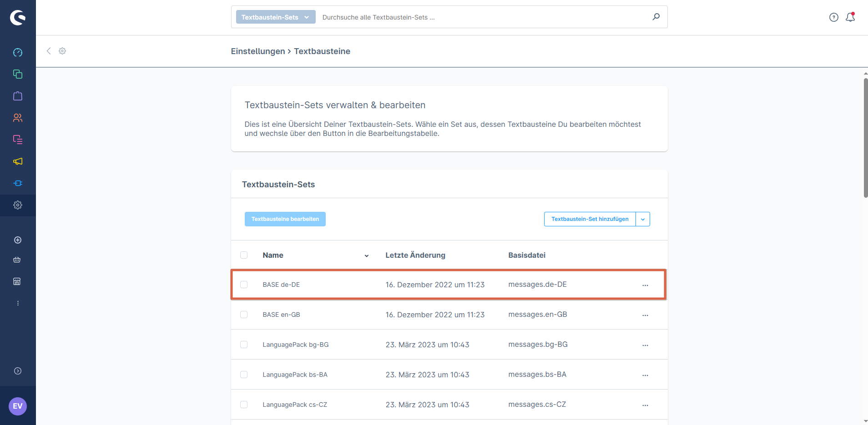Open the Content icon in sidebar menu
868x425 pixels.
[18, 140]
